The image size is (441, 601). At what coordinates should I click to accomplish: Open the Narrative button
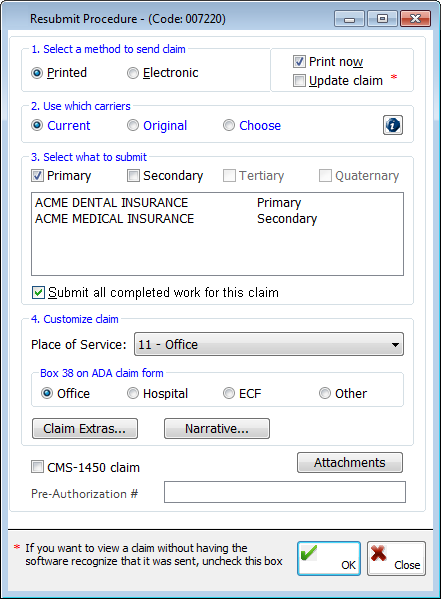tap(217, 428)
